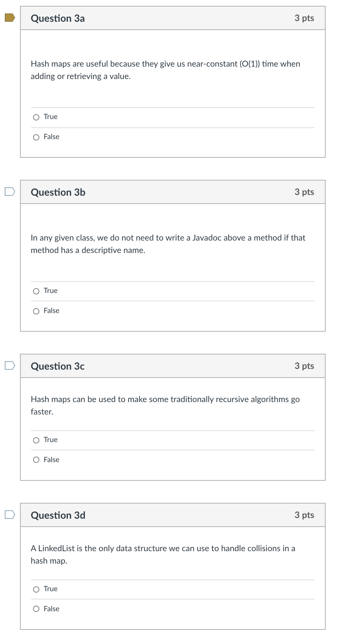This screenshot has width=347, height=644.
Task: Flag Question 3c with the flag icon
Action: click(x=10, y=365)
